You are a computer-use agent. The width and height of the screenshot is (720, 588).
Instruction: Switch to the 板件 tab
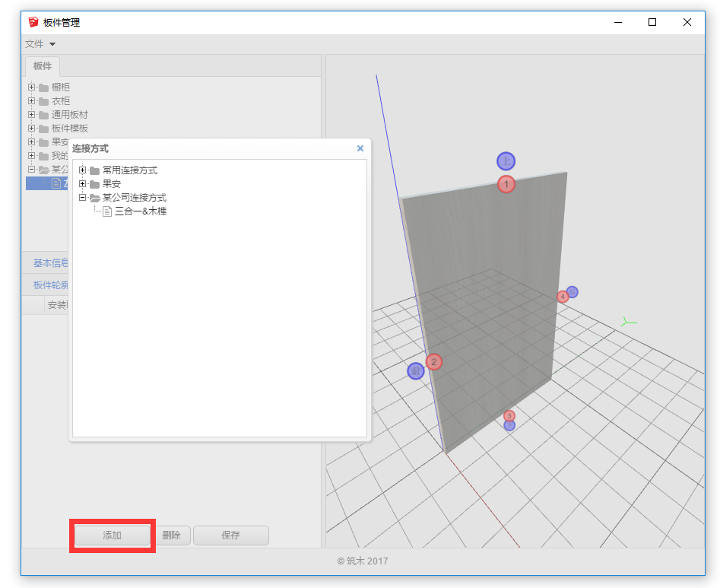pos(43,66)
